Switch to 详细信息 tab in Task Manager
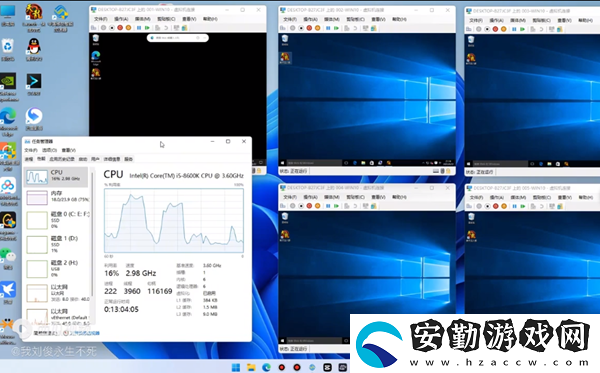The width and height of the screenshot is (600, 373). coord(112,159)
